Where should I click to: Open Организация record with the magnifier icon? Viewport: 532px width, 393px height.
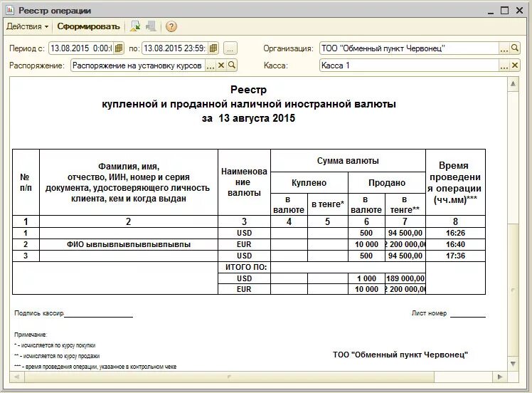[515, 48]
